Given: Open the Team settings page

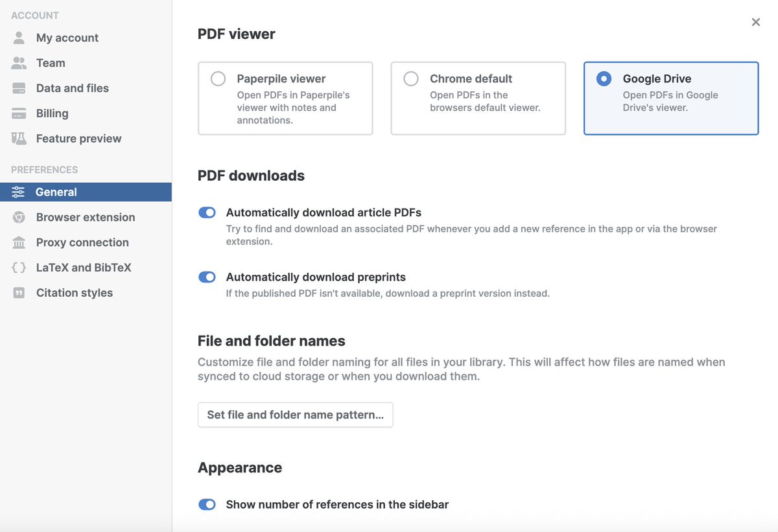Looking at the screenshot, I should 86,63.
